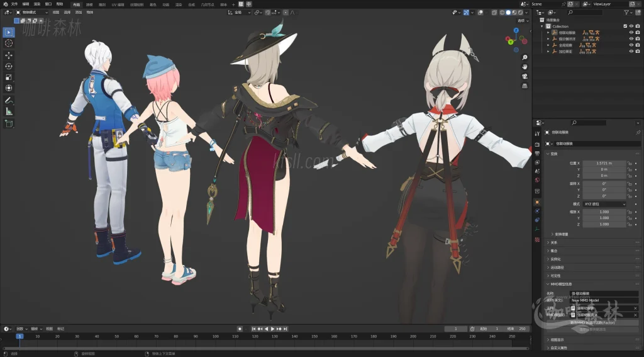Select the Annotate pencil tool

9,100
